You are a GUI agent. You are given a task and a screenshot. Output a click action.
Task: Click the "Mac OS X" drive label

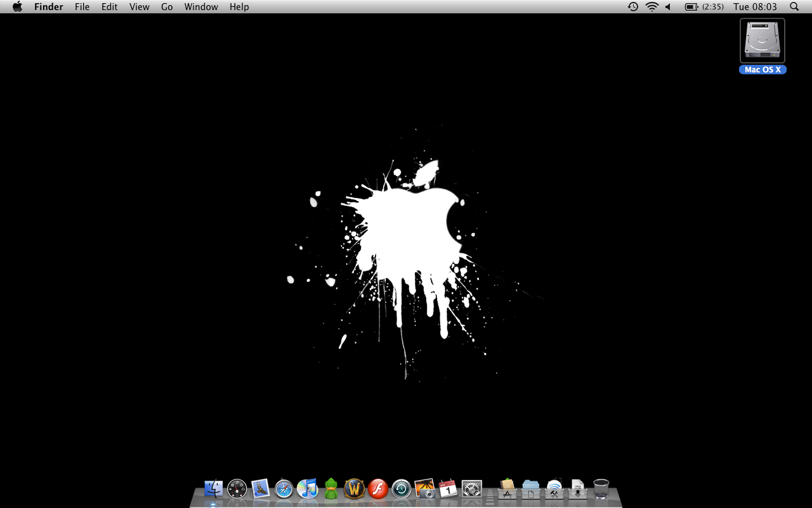763,70
